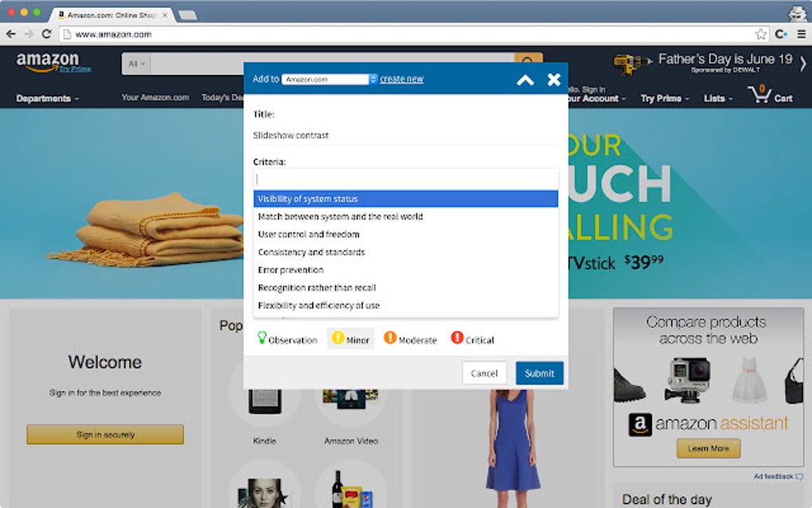Pick Error prevention from criteria list
Image resolution: width=812 pixels, height=508 pixels.
405,270
